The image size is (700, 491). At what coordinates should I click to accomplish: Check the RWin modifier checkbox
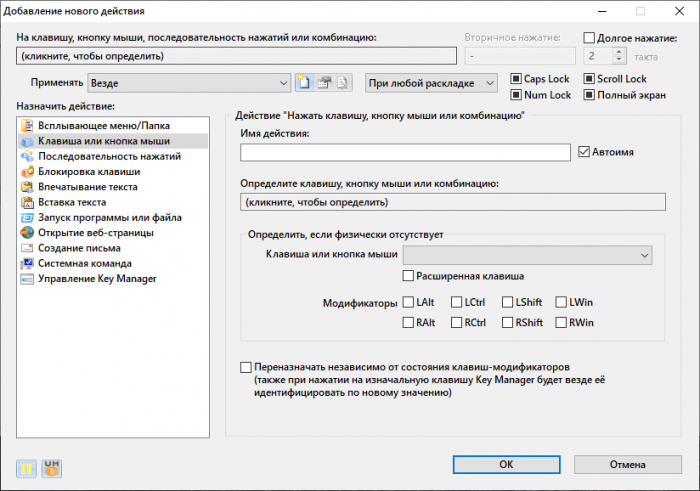[x=561, y=322]
